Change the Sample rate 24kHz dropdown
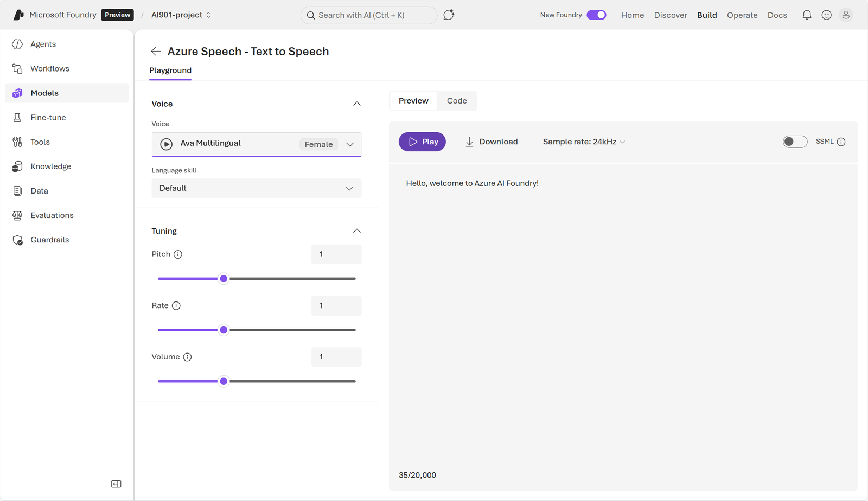Image resolution: width=868 pixels, height=501 pixels. (584, 142)
